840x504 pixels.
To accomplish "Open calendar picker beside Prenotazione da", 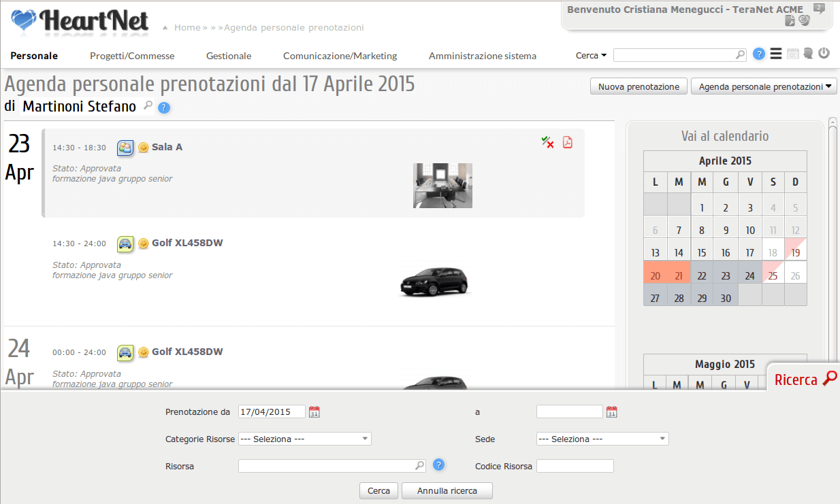I will [x=314, y=411].
